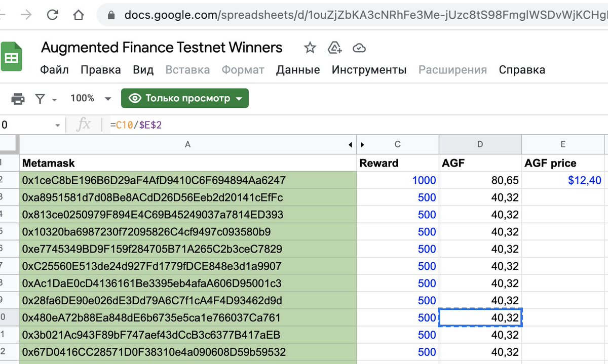Select the cell with $12,40

click(563, 180)
